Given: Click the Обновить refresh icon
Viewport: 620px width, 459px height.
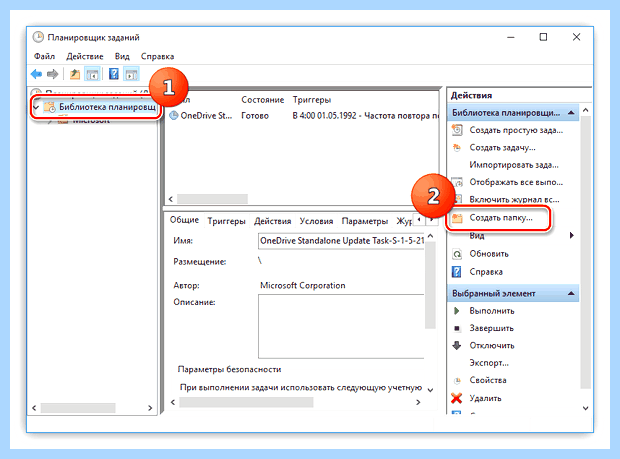Looking at the screenshot, I should pos(457,254).
